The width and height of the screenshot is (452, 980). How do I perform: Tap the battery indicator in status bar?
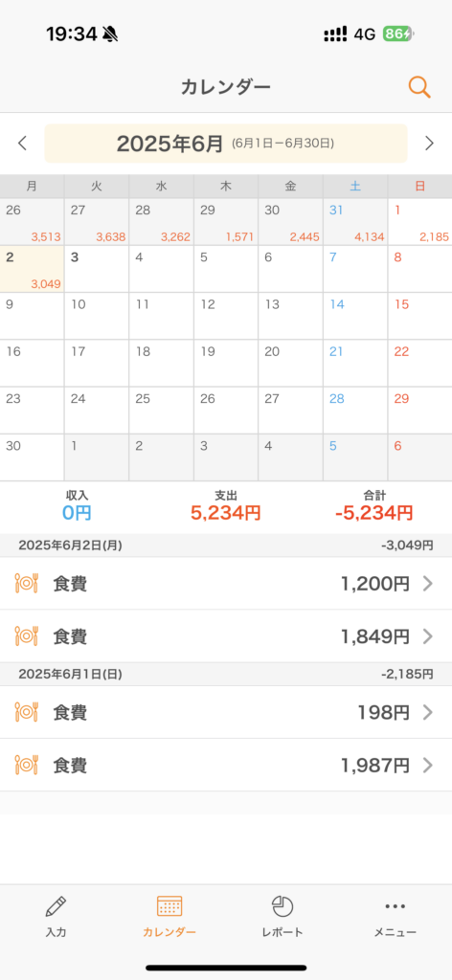pyautogui.click(x=399, y=33)
